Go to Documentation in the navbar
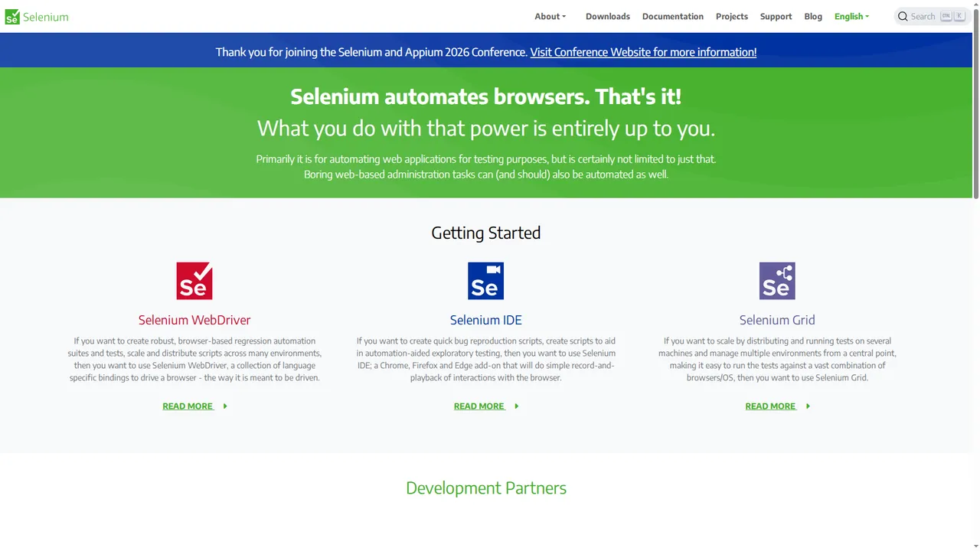The height and width of the screenshot is (551, 980). [673, 16]
